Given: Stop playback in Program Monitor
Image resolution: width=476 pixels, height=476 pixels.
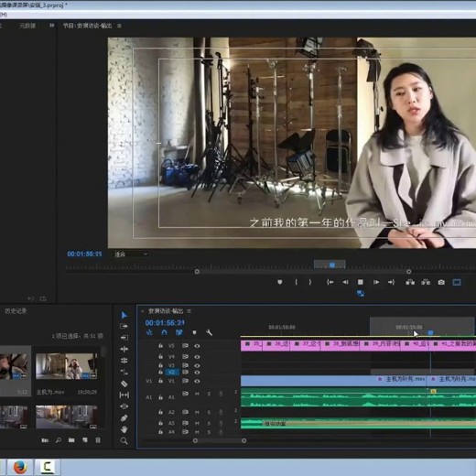Looking at the screenshot, I should 361,282.
